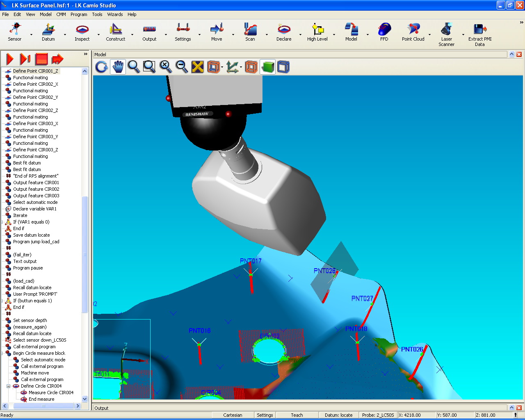Select the Point Cloud tool
This screenshot has height=420, width=525.
[x=413, y=32]
